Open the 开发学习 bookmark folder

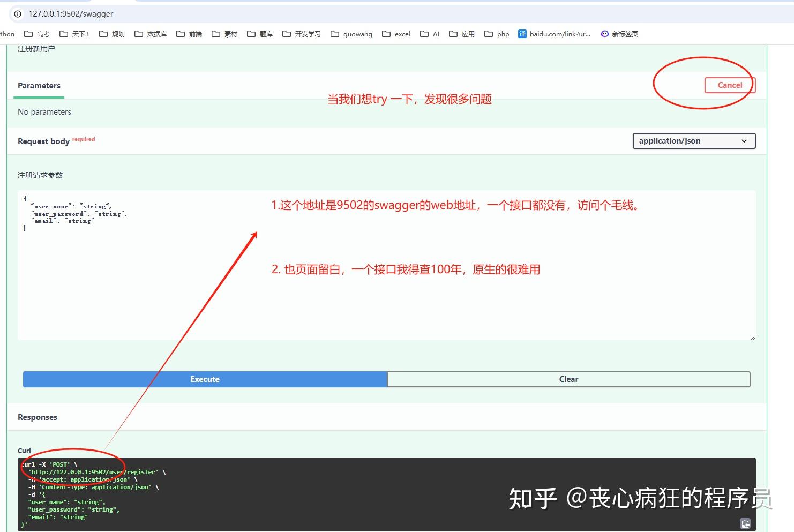click(302, 34)
